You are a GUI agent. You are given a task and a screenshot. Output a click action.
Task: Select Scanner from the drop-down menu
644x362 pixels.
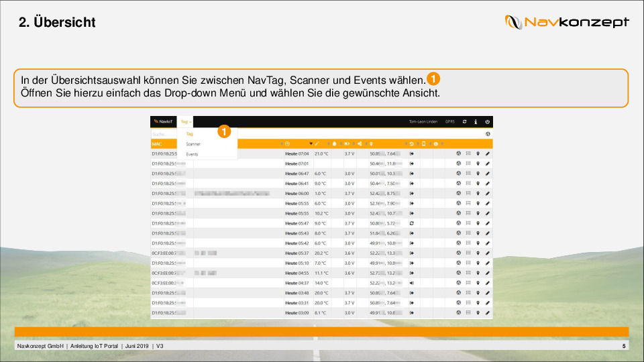point(193,144)
